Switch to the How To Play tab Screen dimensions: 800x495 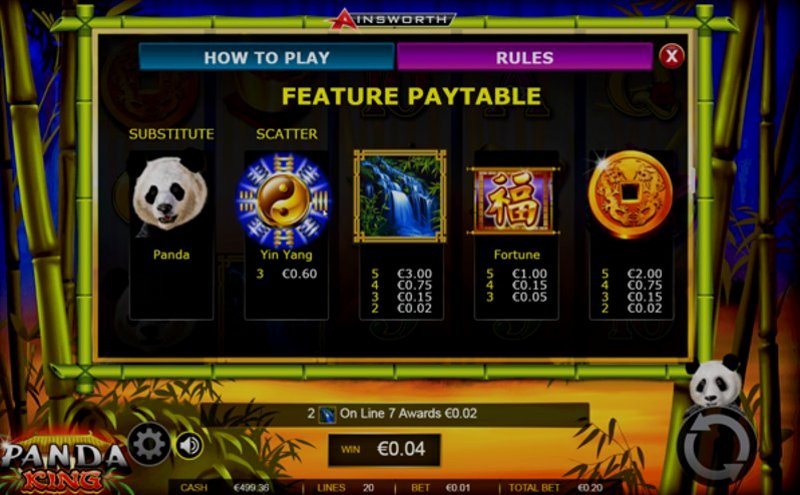tap(266, 57)
